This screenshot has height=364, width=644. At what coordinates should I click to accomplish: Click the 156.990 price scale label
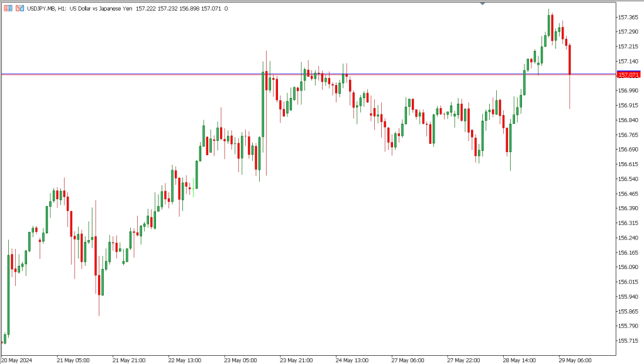tap(628, 91)
